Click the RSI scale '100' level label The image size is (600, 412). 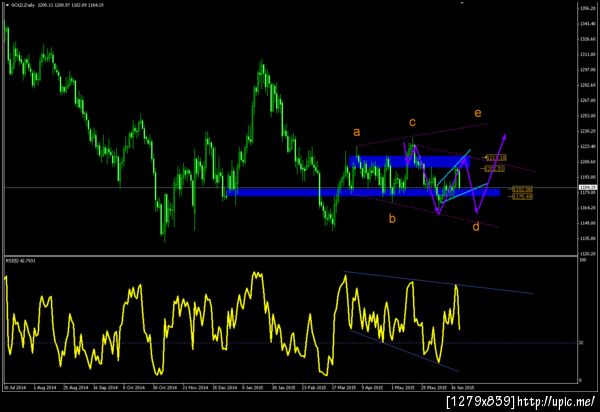[x=582, y=260]
